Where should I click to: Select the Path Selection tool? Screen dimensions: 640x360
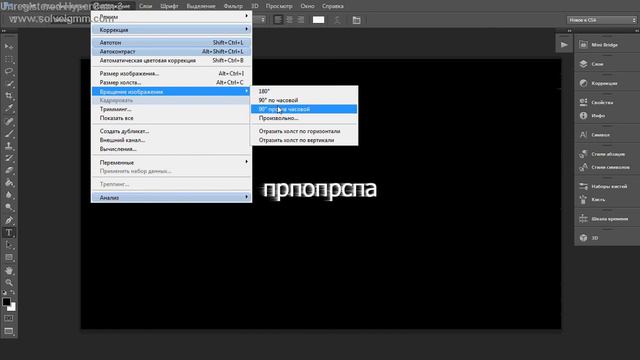(9, 245)
